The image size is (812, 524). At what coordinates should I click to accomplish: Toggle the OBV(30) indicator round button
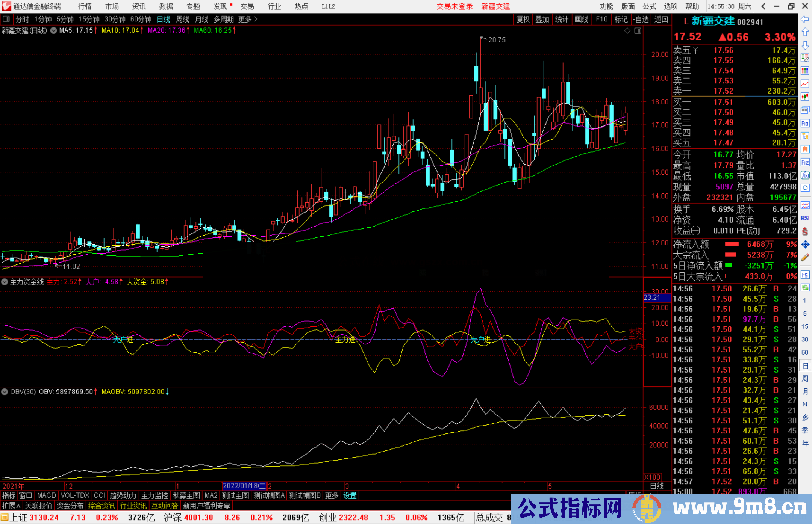coord(5,392)
